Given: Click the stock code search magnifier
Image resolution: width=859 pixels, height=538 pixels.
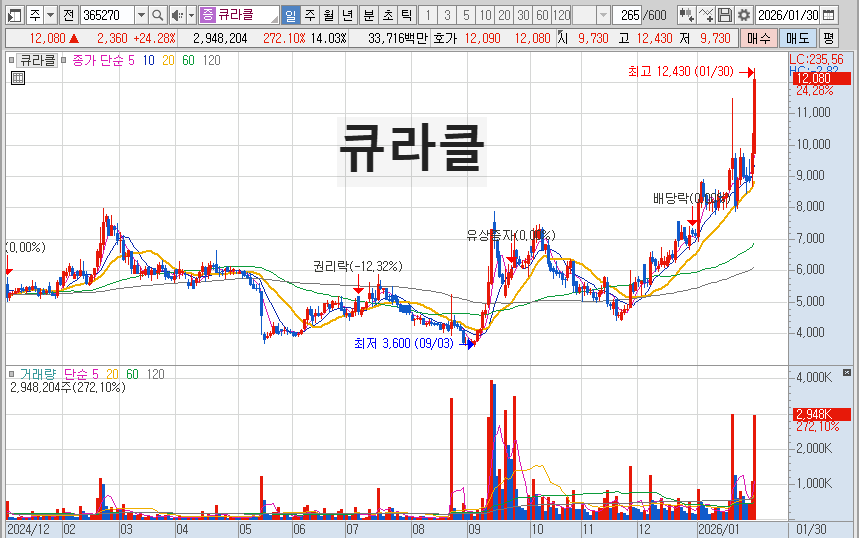Looking at the screenshot, I should [157, 15].
